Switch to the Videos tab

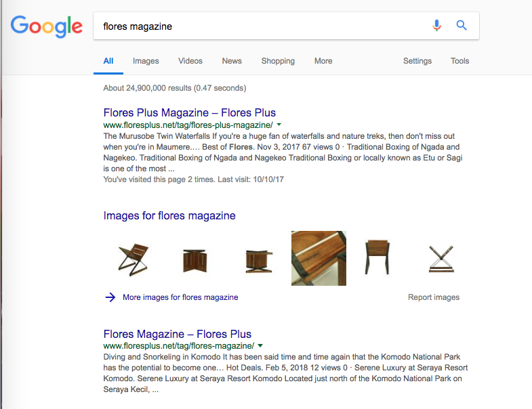click(x=190, y=61)
